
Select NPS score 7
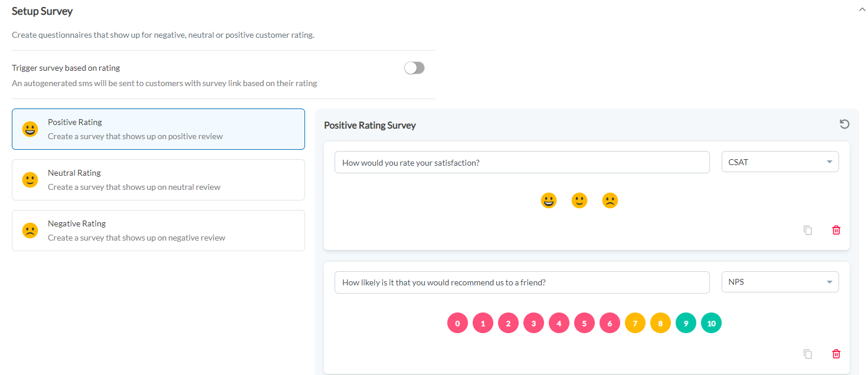(635, 323)
